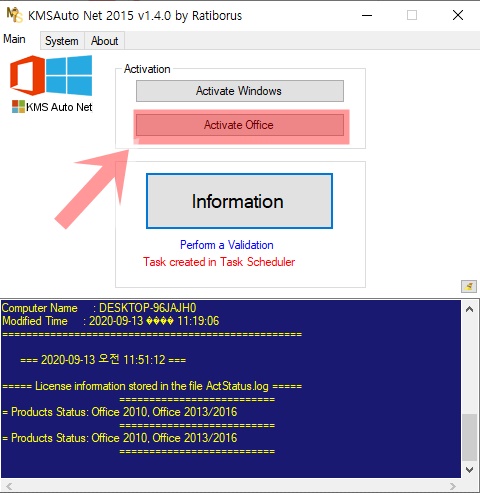Click the Activate Windows button

coord(240,91)
